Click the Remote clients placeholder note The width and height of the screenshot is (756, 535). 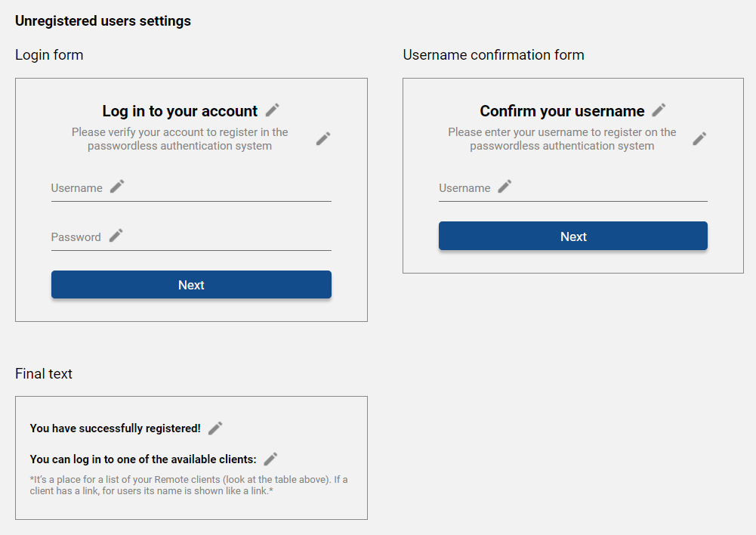coord(189,486)
